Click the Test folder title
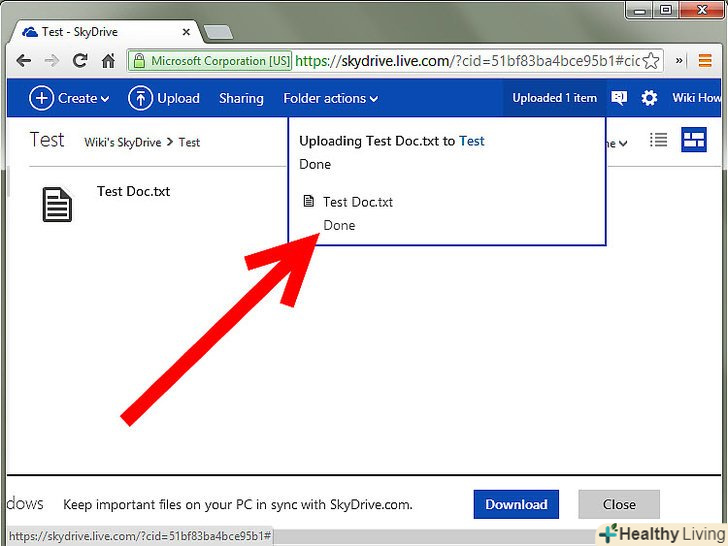Viewport: 728px width, 546px height. pos(47,140)
